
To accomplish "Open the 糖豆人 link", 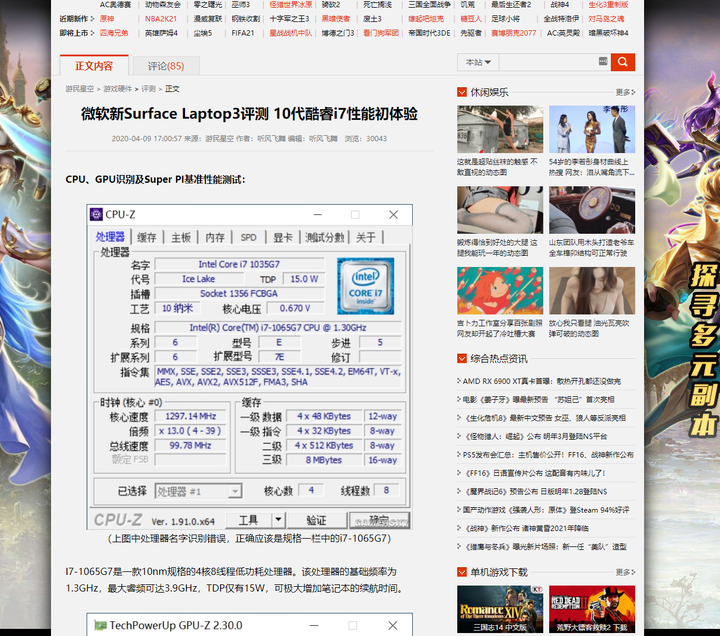I will pos(471,19).
